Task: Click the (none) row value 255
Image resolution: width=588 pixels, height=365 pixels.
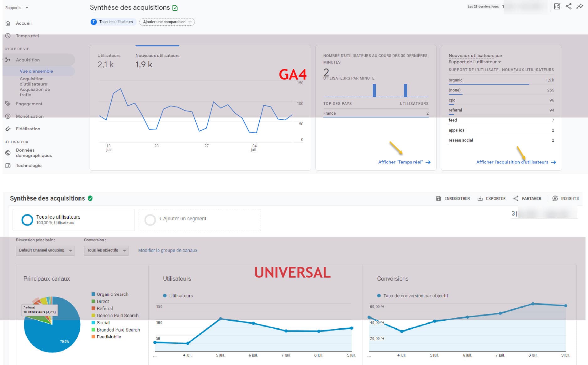Action: pos(551,90)
